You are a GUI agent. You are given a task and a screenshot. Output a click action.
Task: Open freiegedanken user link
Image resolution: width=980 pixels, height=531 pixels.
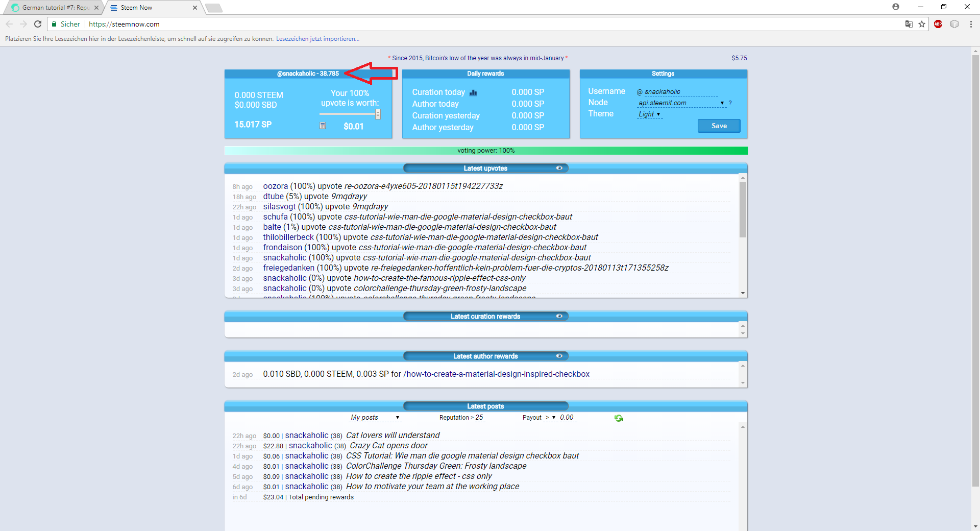pyautogui.click(x=289, y=268)
